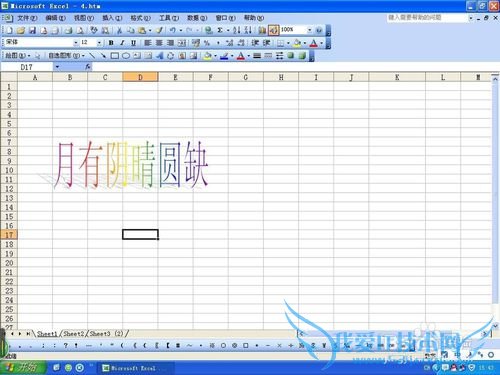Open the Borders dropdown arrow
This screenshot has height=375, width=500.
(288, 43)
